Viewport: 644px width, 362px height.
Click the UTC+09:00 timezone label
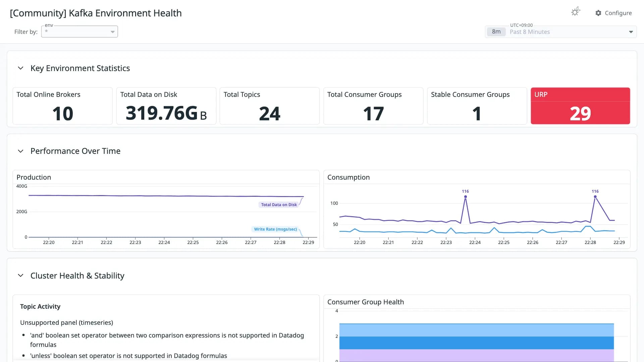(x=521, y=25)
